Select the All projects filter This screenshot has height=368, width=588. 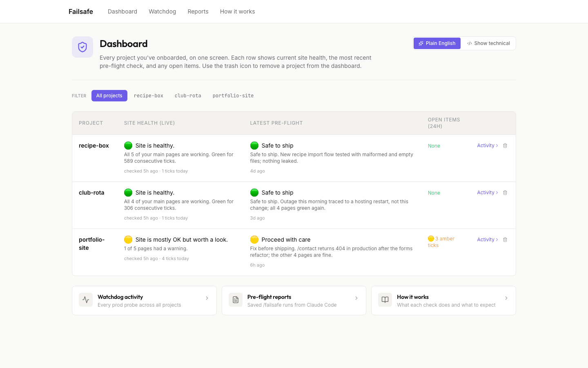[x=109, y=96]
